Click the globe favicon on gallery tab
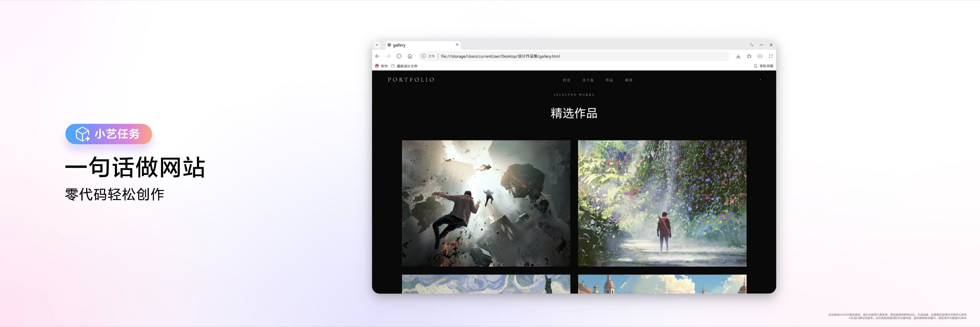This screenshot has height=327, width=980. click(x=389, y=45)
